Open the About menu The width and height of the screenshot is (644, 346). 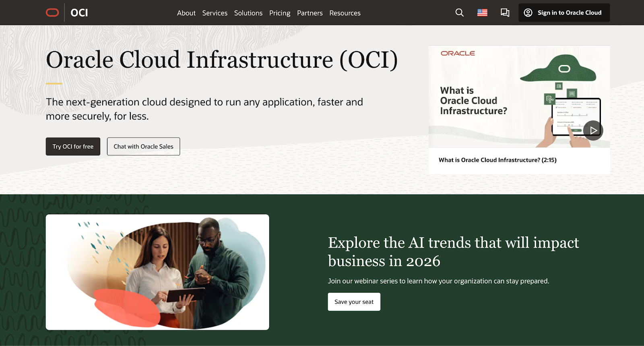point(186,13)
